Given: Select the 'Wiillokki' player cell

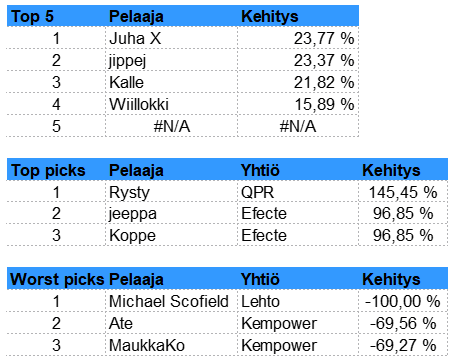Looking at the screenshot, I should pos(171,104).
